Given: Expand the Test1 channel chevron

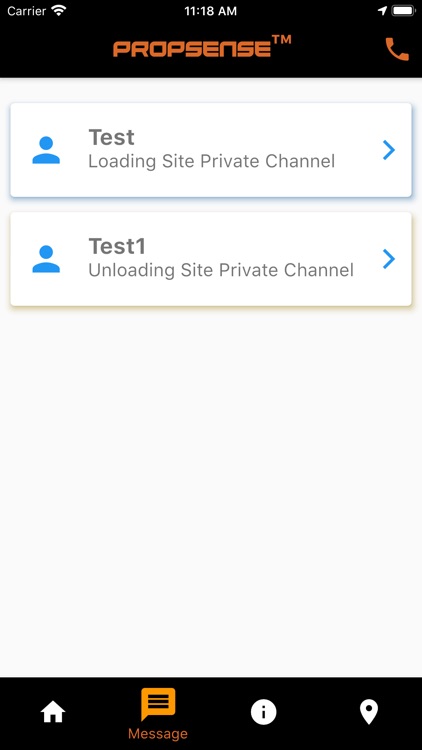Looking at the screenshot, I should (389, 259).
